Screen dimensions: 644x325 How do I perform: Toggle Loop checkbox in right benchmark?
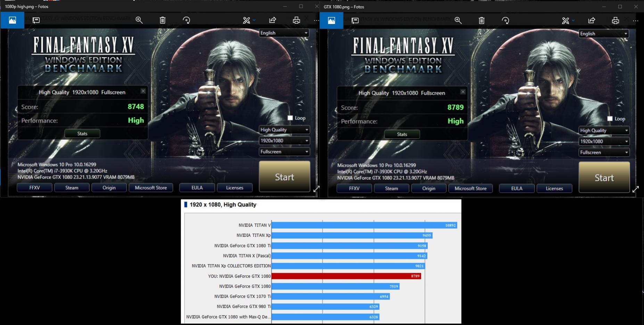coord(610,119)
